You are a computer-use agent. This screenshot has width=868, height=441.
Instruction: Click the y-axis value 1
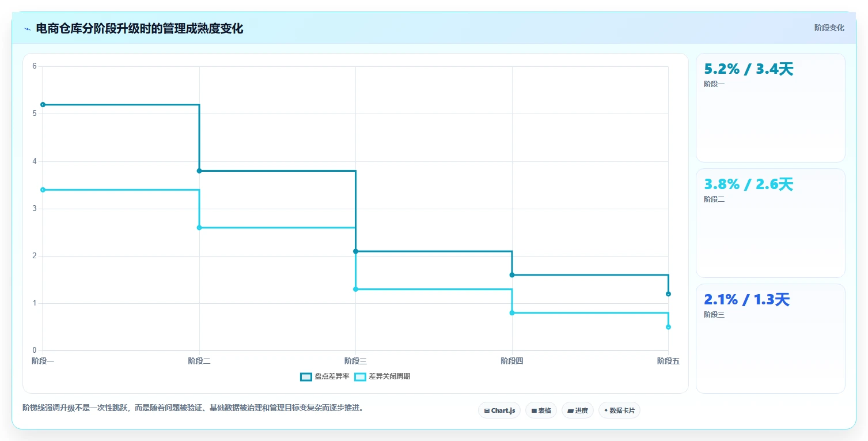click(35, 303)
